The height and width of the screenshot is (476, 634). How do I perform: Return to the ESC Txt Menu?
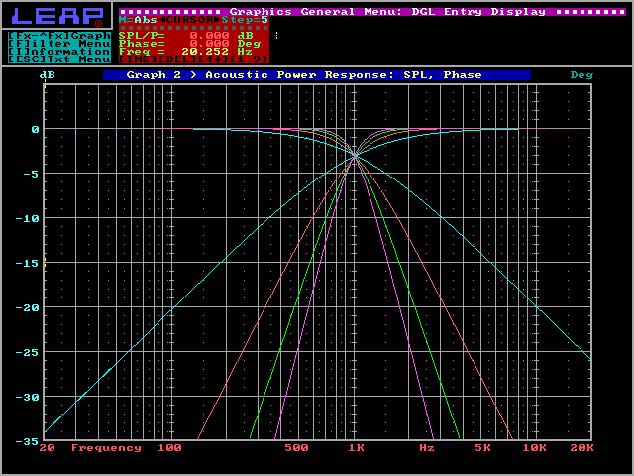[x=59, y=60]
